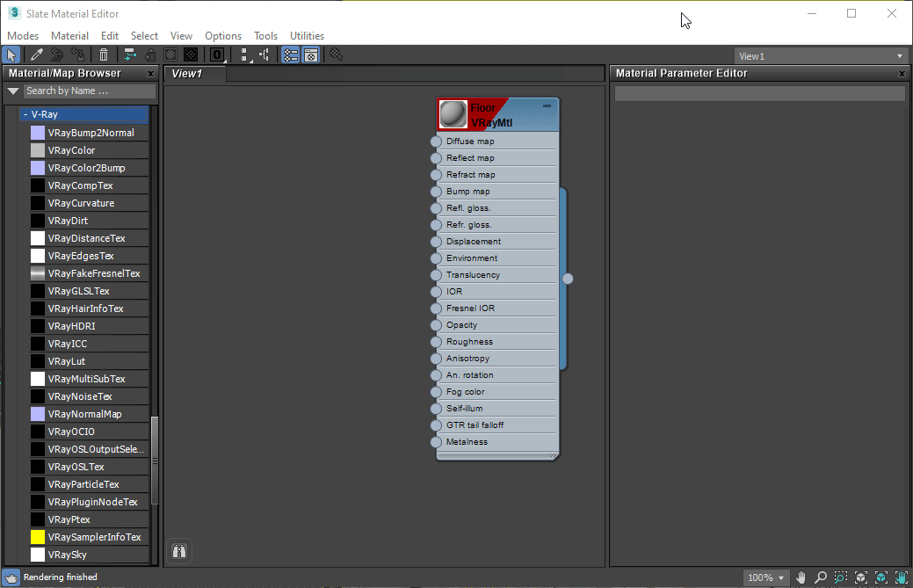Image resolution: width=913 pixels, height=588 pixels.
Task: Click the Zoom Region tool icon
Action: point(841,577)
